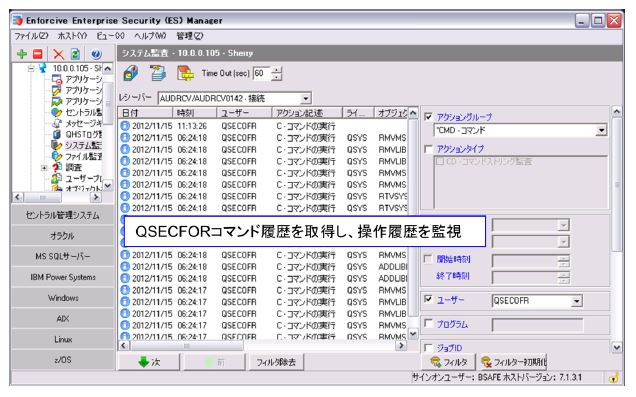The height and width of the screenshot is (397, 636).
Task: Click the システム監査 tree item icon
Action: click(56, 145)
